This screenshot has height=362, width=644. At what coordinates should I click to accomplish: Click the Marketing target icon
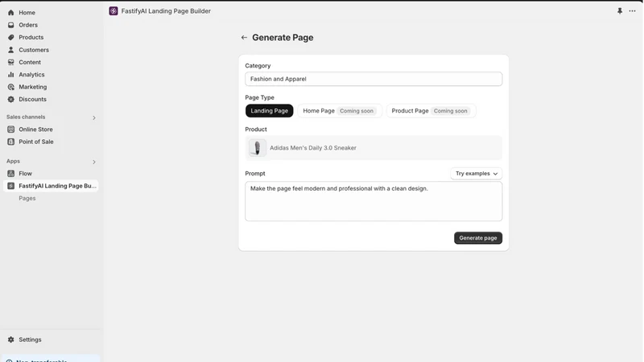tap(11, 87)
